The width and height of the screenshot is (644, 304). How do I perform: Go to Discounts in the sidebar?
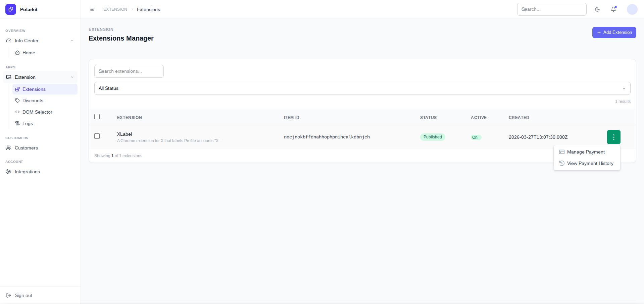click(x=45, y=101)
